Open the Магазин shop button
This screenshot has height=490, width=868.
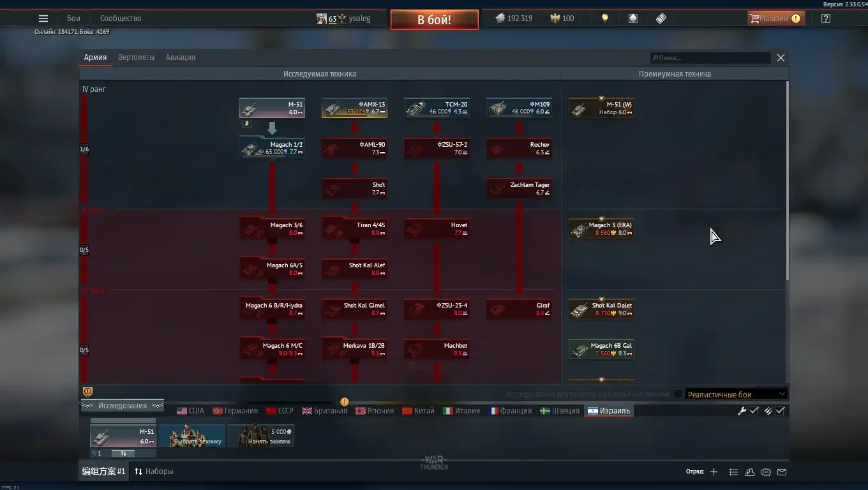(x=775, y=19)
